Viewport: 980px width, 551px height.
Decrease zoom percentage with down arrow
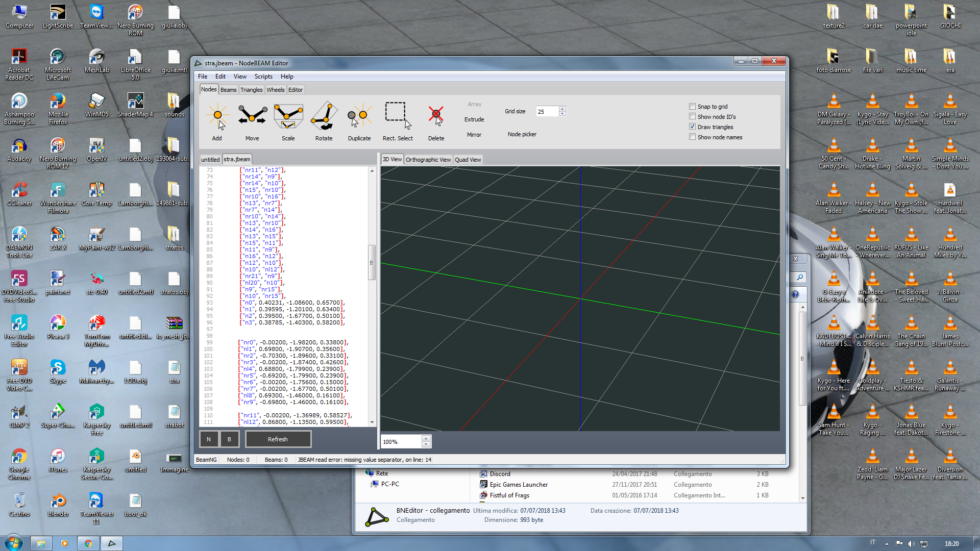coord(426,444)
